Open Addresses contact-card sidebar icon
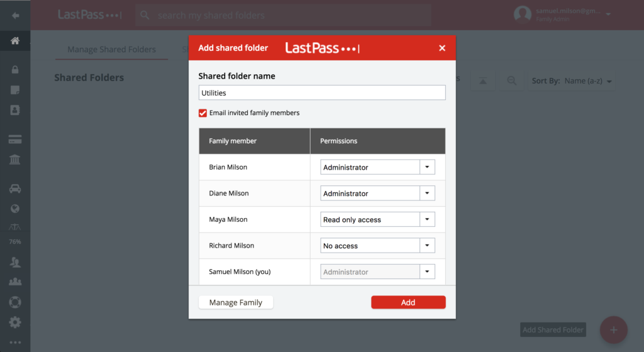 point(15,110)
